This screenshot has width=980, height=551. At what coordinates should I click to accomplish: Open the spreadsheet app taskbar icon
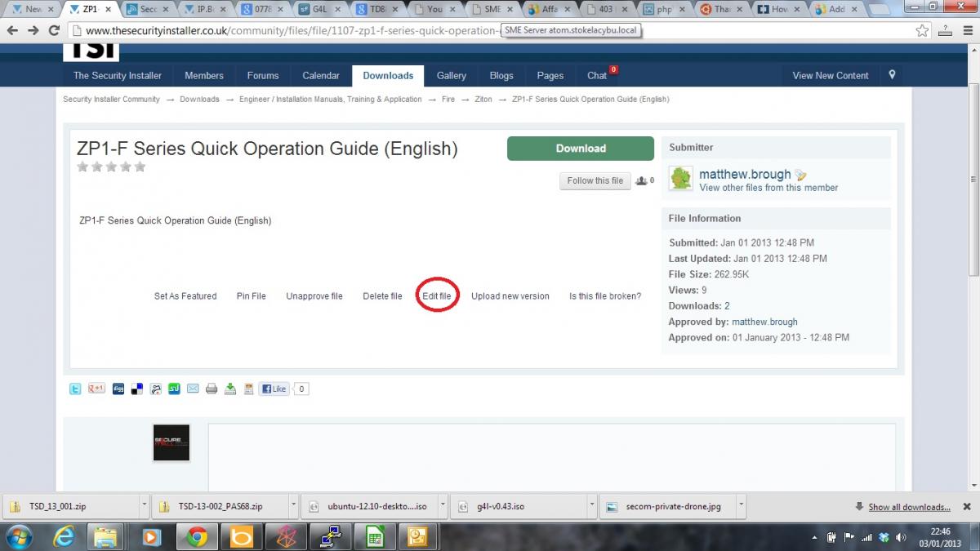click(x=375, y=536)
